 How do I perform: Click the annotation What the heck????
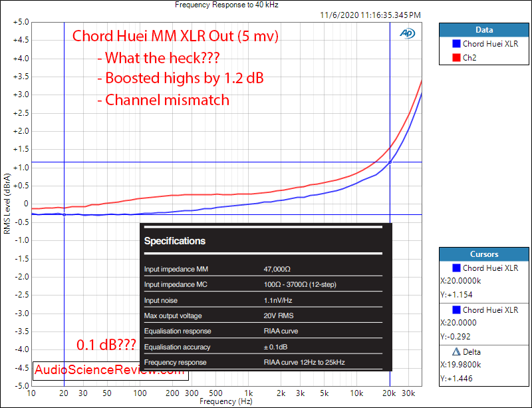(158, 58)
